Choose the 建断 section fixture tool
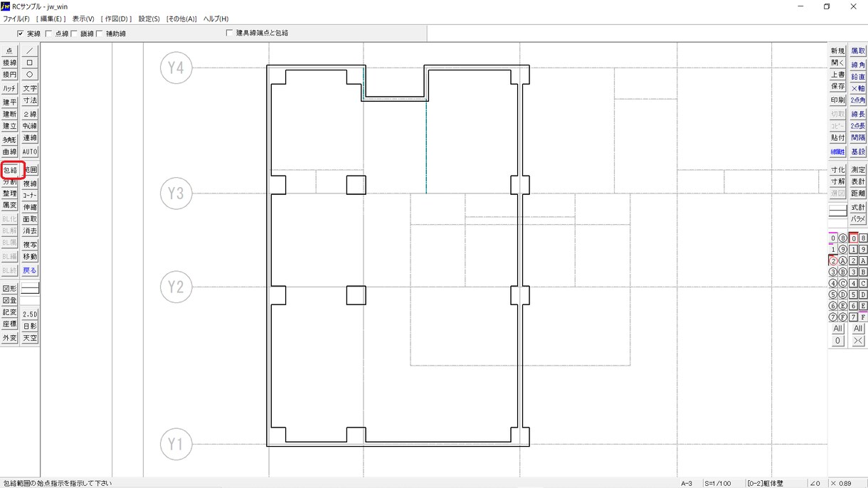The width and height of the screenshot is (868, 488). pos(9,115)
